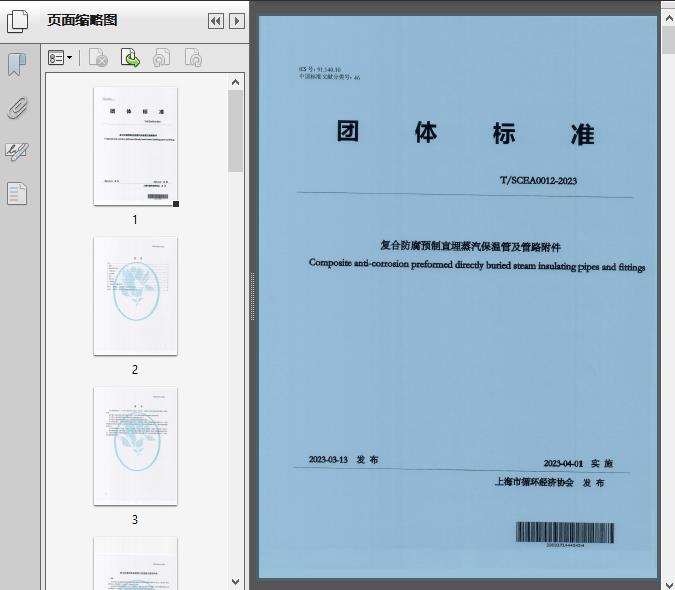Screen dimensions: 675x590
Task: Open the document content panel icon
Action: (17, 194)
